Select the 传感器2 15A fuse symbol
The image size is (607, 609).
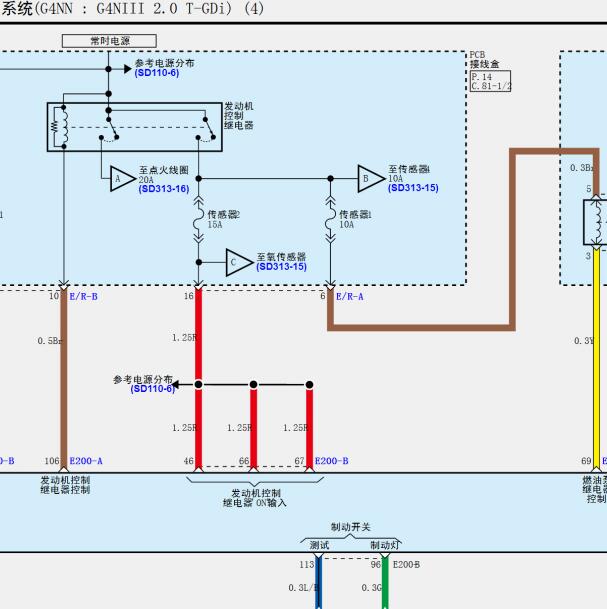(x=198, y=220)
